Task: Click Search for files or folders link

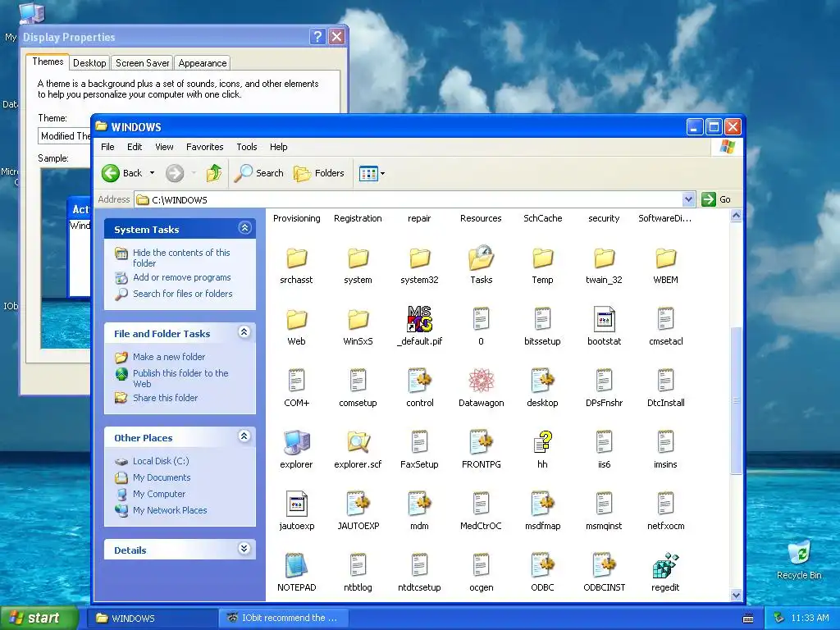Action: coord(183,294)
